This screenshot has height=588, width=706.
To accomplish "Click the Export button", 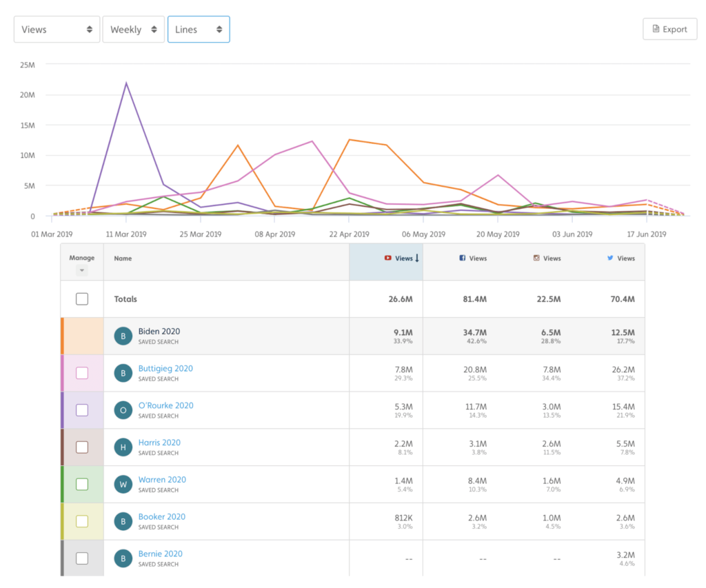I will [669, 30].
